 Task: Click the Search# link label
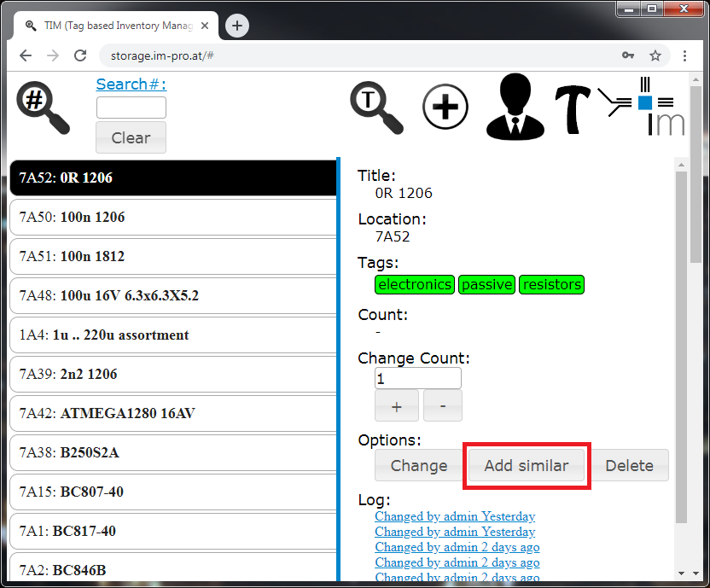pos(131,84)
